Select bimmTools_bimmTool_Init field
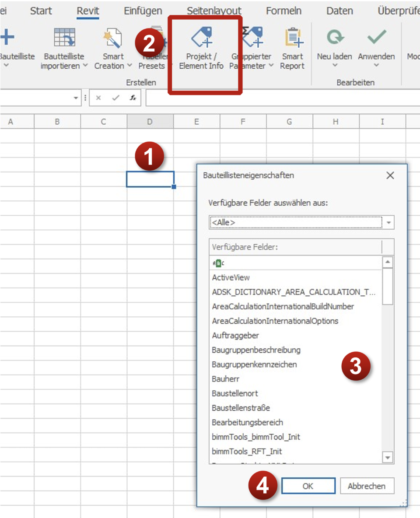The width and height of the screenshot is (420, 518). coord(295,437)
